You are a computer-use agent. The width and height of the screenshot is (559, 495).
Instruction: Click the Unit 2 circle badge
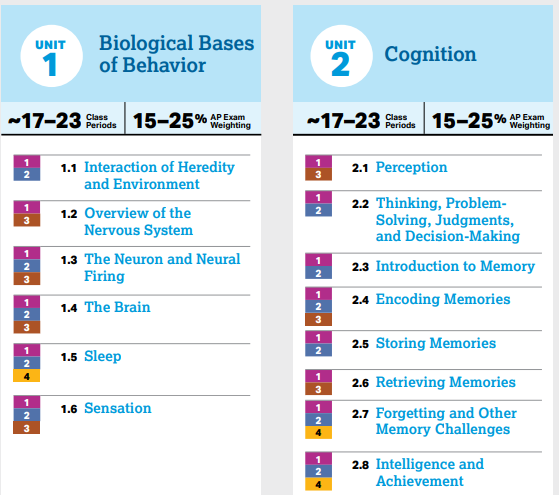[x=342, y=56]
